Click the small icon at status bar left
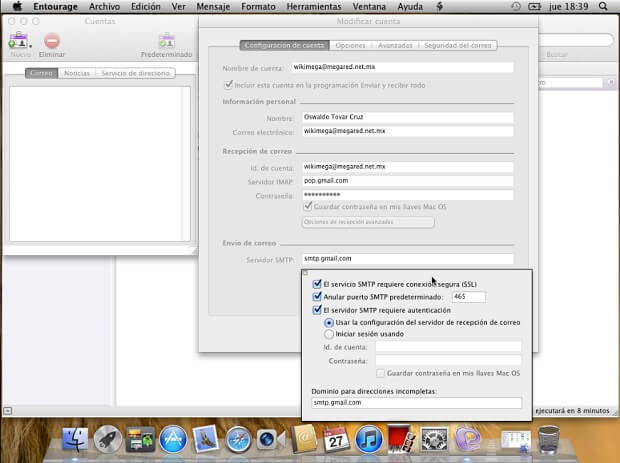Image resolution: width=620 pixels, height=463 pixels. [8, 411]
